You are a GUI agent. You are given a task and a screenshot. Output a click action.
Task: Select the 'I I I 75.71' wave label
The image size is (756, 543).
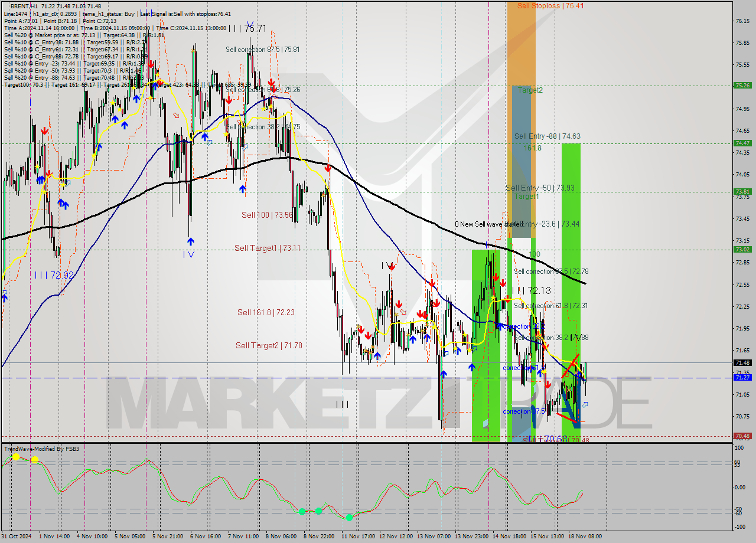tap(247, 28)
